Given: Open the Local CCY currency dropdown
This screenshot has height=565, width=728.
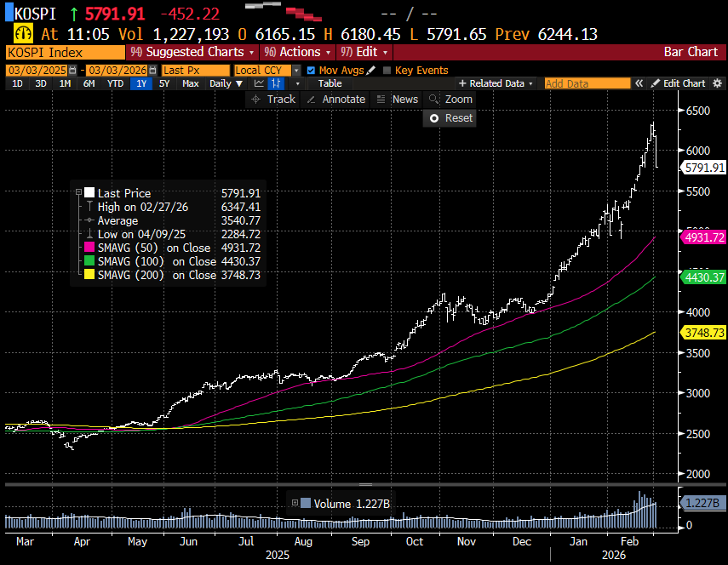Looking at the screenshot, I should pos(265,71).
